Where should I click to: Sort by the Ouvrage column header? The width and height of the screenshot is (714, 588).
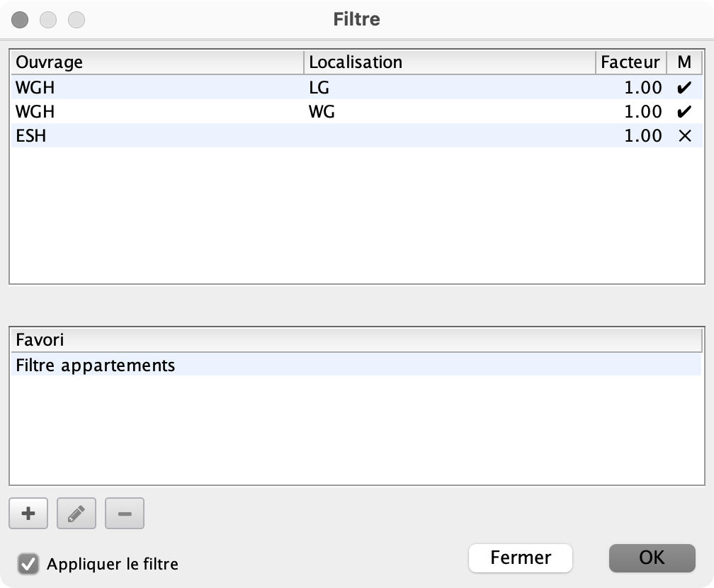(x=157, y=62)
